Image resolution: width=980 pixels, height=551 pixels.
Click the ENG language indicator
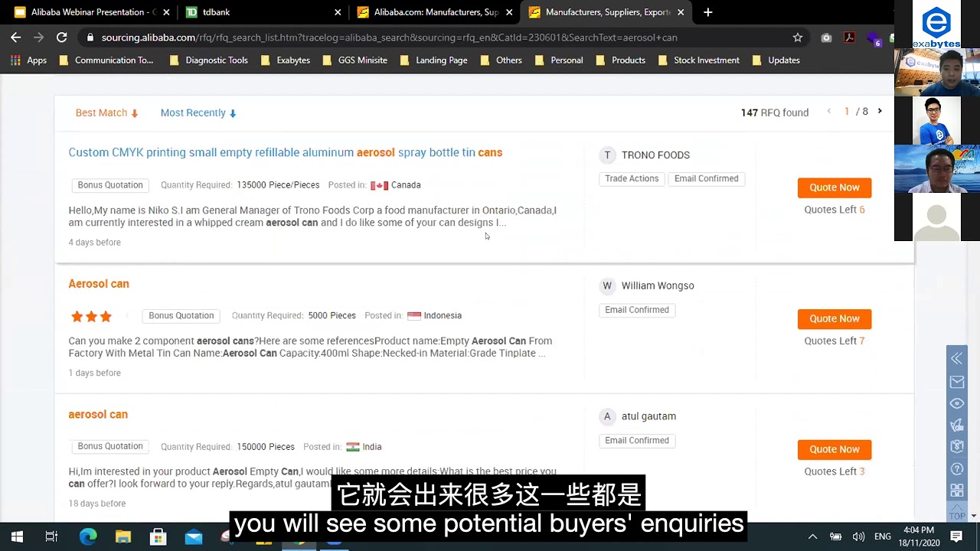(x=883, y=536)
